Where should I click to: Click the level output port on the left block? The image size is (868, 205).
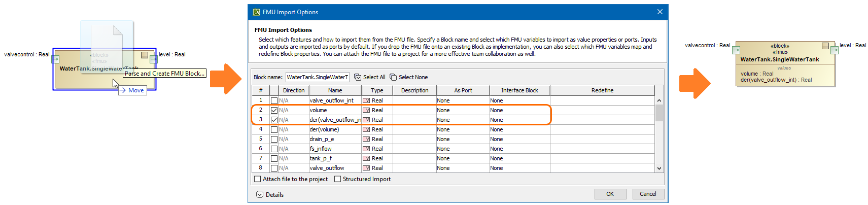153,59
